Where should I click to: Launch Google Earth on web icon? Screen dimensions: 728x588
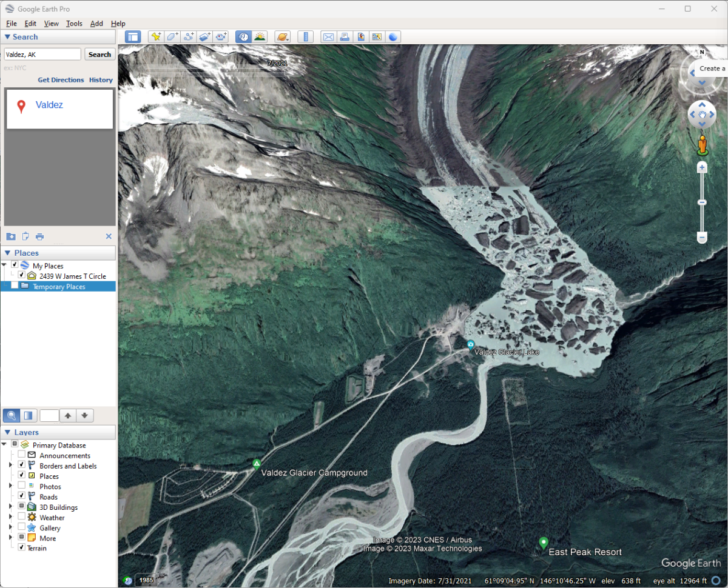tap(393, 37)
